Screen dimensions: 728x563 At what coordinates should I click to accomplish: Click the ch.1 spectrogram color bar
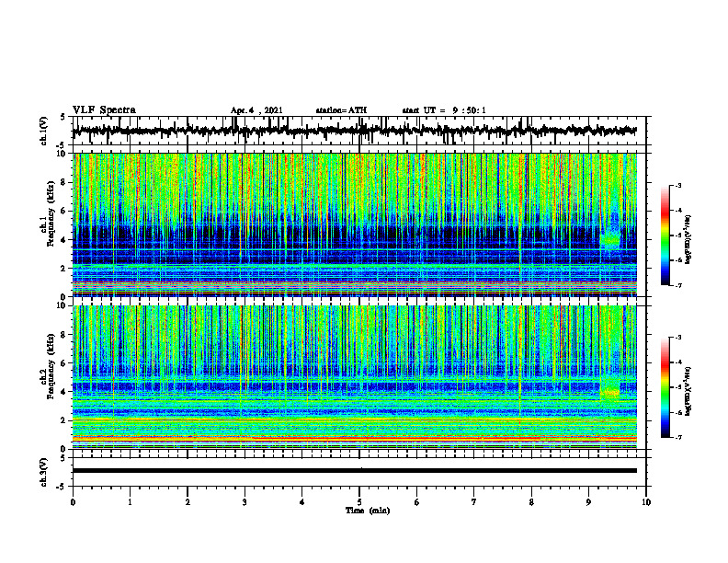pyautogui.click(x=665, y=236)
